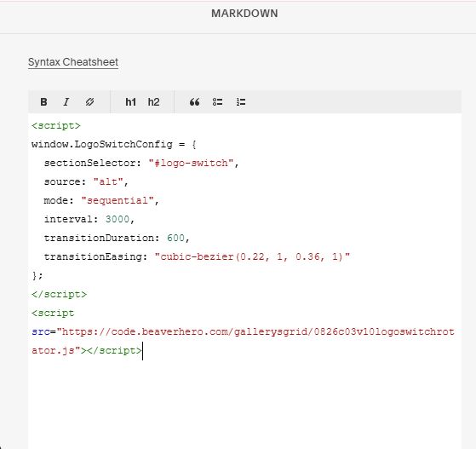476x449 pixels.
Task: Click the MARKDOWN header title
Action: coord(244,14)
